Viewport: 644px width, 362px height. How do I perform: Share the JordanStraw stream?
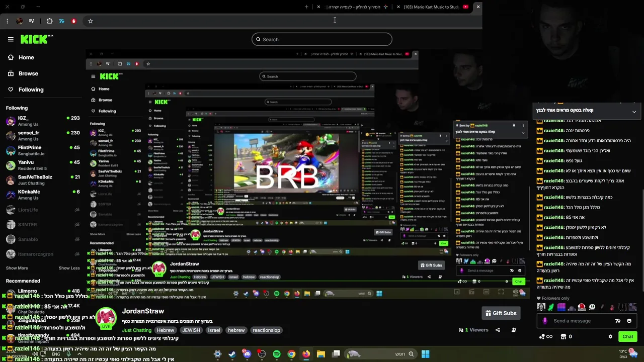point(498,330)
